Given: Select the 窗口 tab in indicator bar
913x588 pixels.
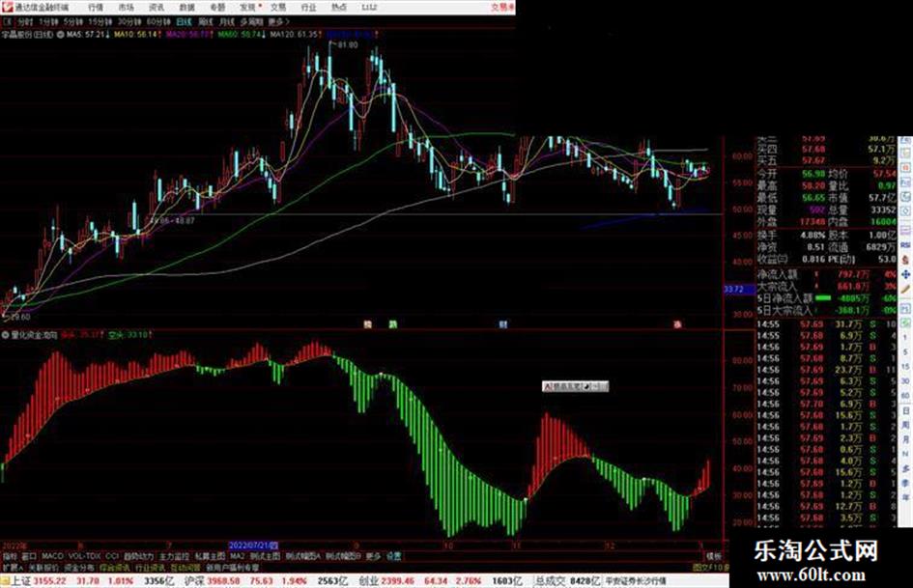Looking at the screenshot, I should point(29,556).
